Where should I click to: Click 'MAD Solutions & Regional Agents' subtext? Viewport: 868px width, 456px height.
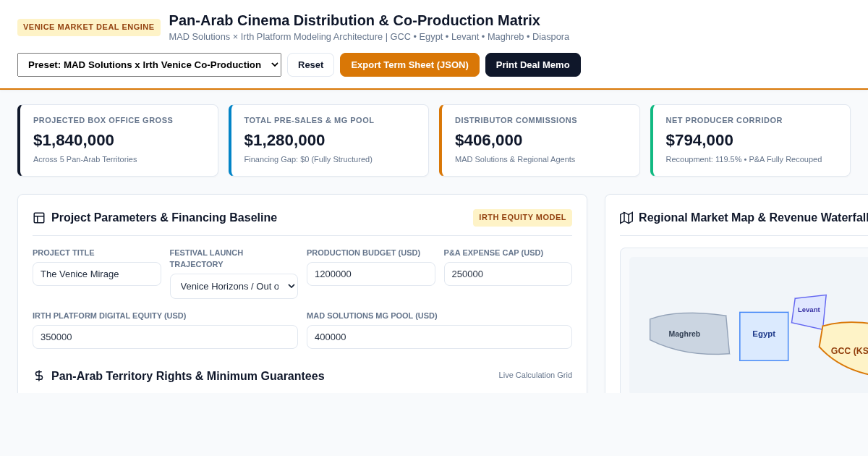[515, 159]
